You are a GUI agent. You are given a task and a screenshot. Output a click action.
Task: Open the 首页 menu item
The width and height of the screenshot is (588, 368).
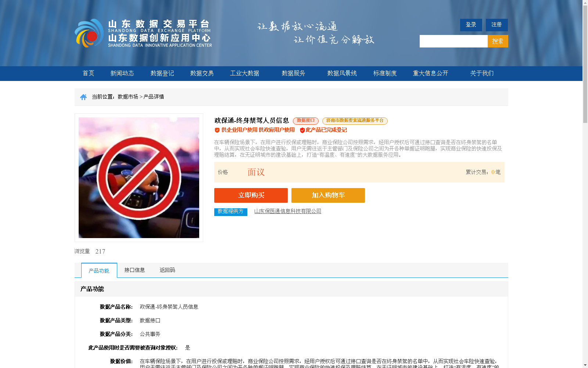point(89,73)
